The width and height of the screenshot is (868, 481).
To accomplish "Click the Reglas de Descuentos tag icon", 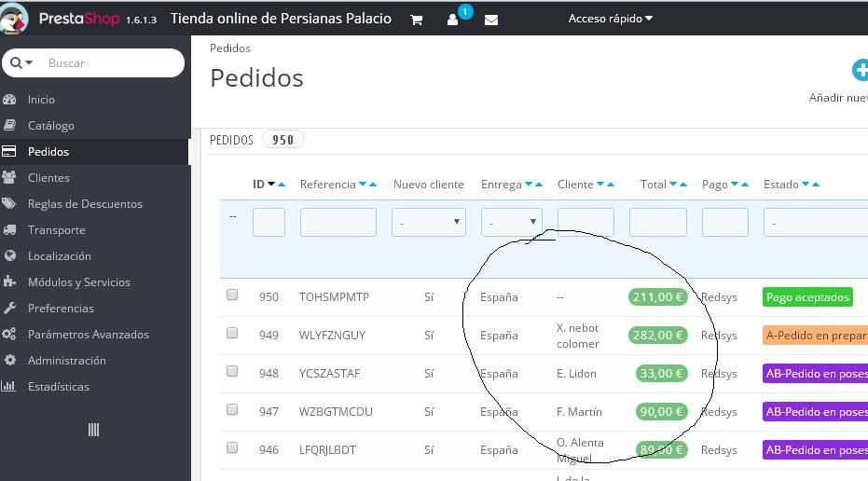I will (x=9, y=204).
